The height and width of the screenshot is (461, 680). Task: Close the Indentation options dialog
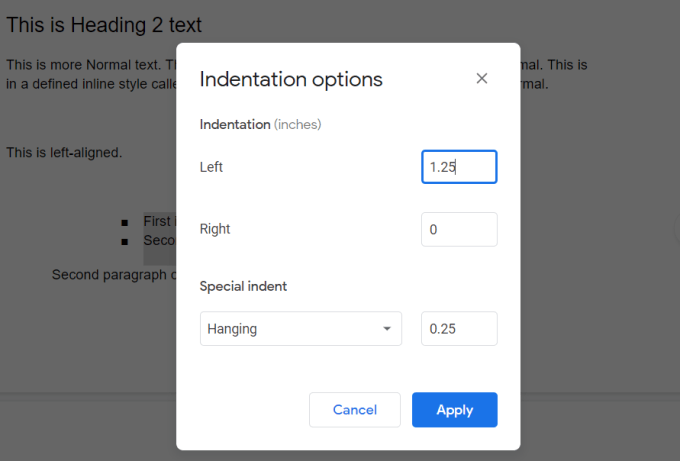coord(482,79)
